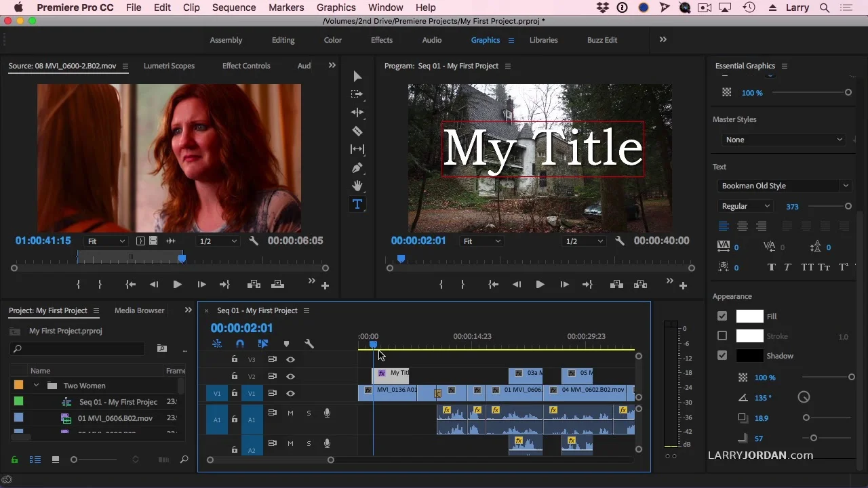Select the Pen tool
Image resolution: width=868 pixels, height=488 pixels.
point(357,167)
